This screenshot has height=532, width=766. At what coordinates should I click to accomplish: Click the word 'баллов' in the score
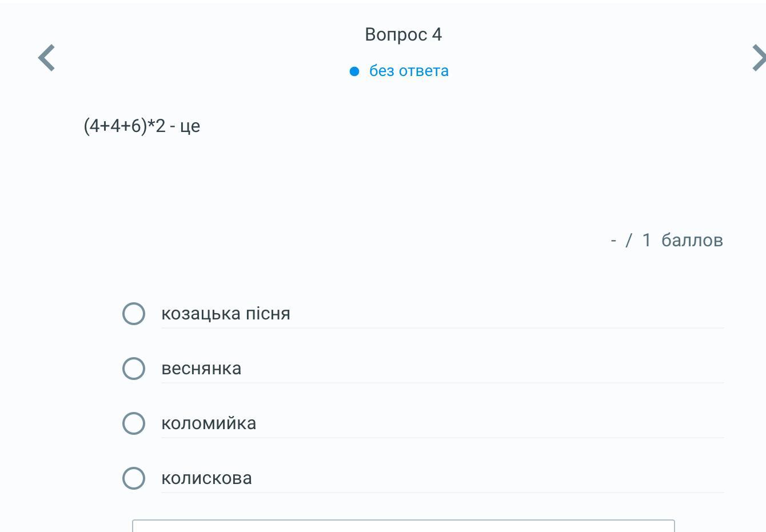point(692,240)
